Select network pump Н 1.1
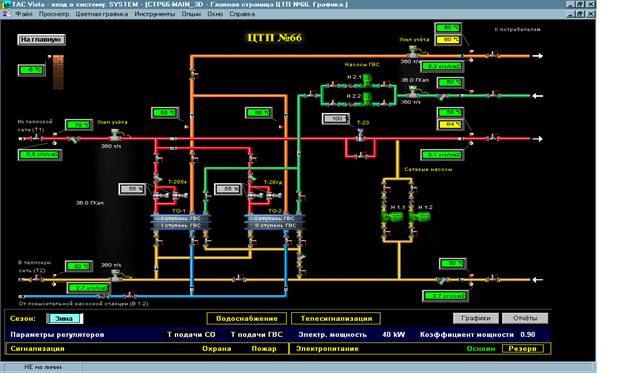Viewport: 631px width, 373px height. click(x=392, y=217)
